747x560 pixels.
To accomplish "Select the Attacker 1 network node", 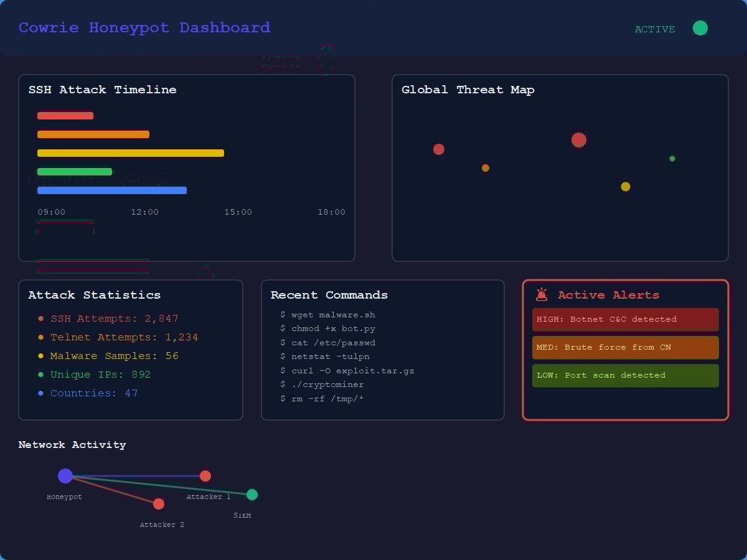I will (205, 476).
